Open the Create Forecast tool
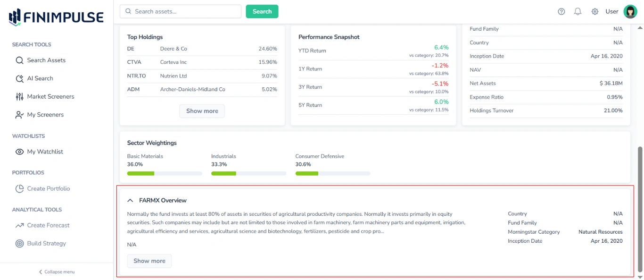 coord(48,225)
